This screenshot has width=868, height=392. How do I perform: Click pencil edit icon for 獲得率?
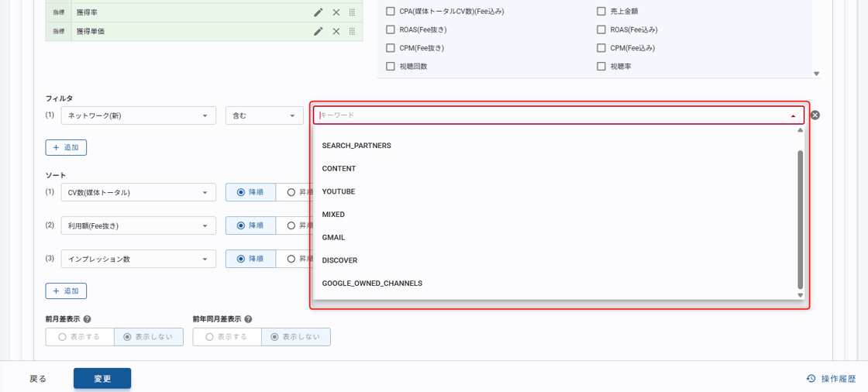click(318, 12)
